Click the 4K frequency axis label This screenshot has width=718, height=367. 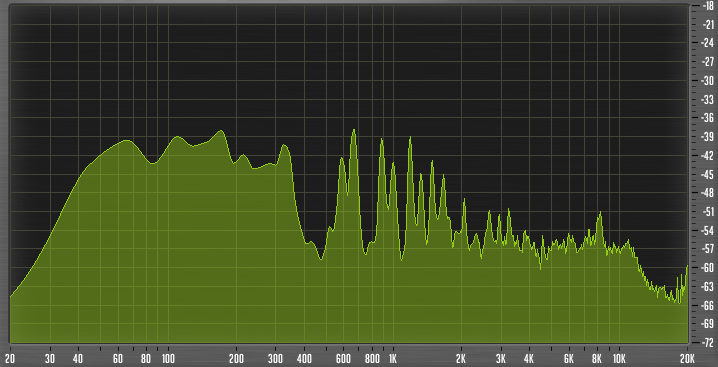(x=529, y=358)
